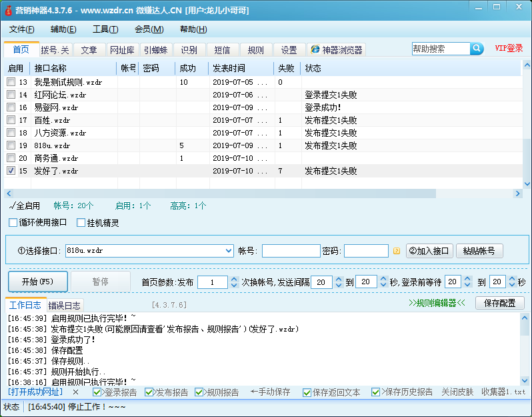
Task: Click the 保存配置 button
Action: [x=499, y=303]
